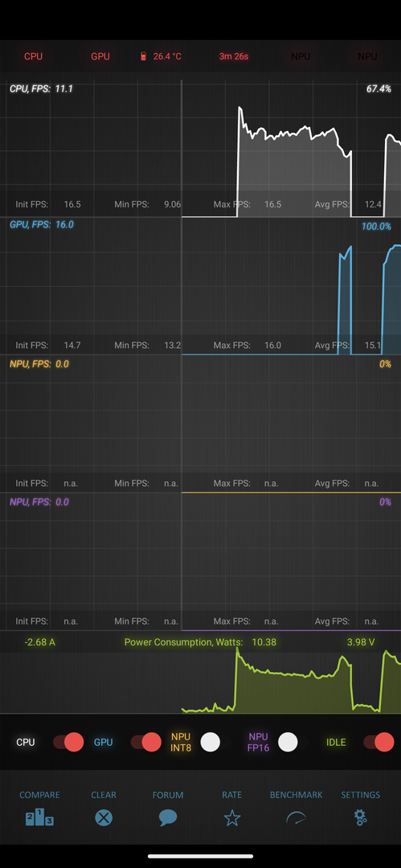Open the Compare podium icon
Viewport: 401px width, 868px height.
pos(39,817)
